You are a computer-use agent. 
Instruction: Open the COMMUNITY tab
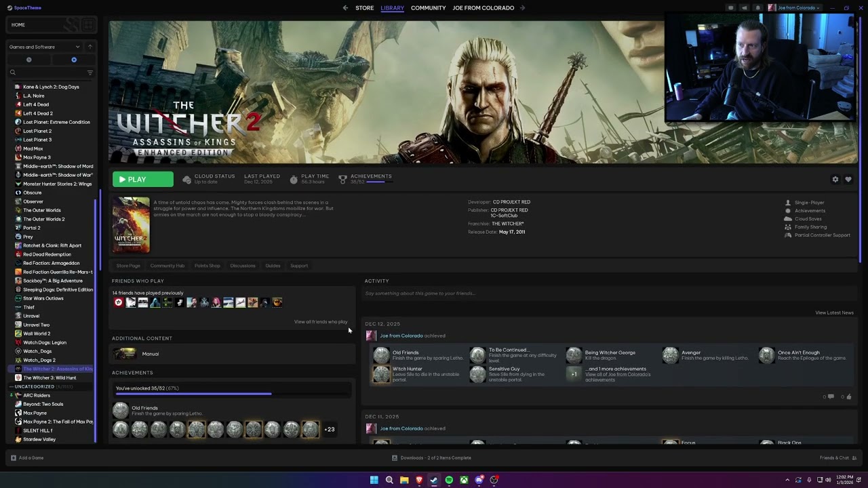pos(429,8)
